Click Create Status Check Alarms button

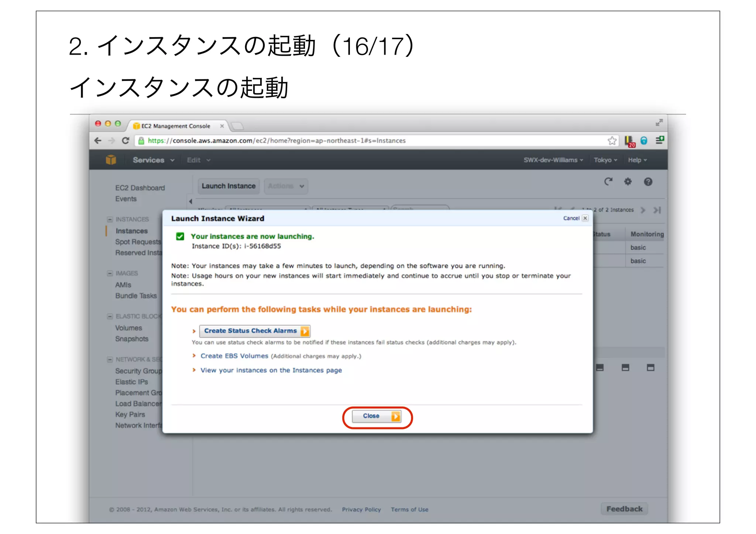pos(255,331)
